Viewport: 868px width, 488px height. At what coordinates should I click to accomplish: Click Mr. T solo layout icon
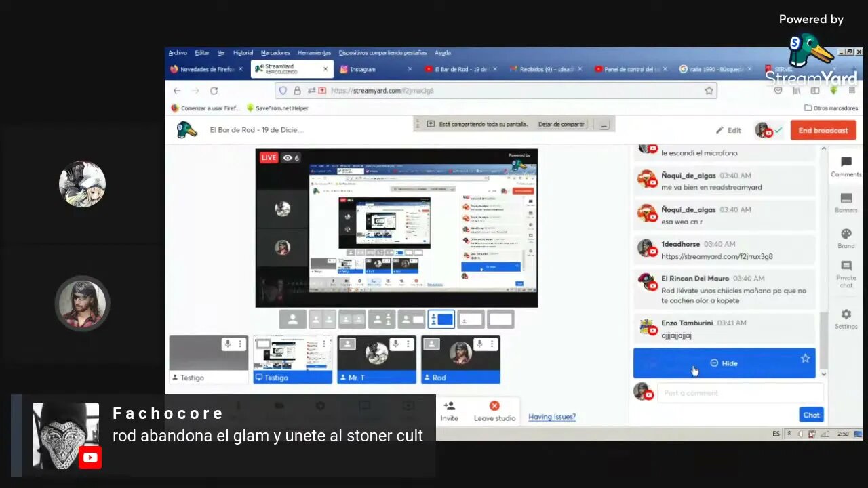point(348,344)
